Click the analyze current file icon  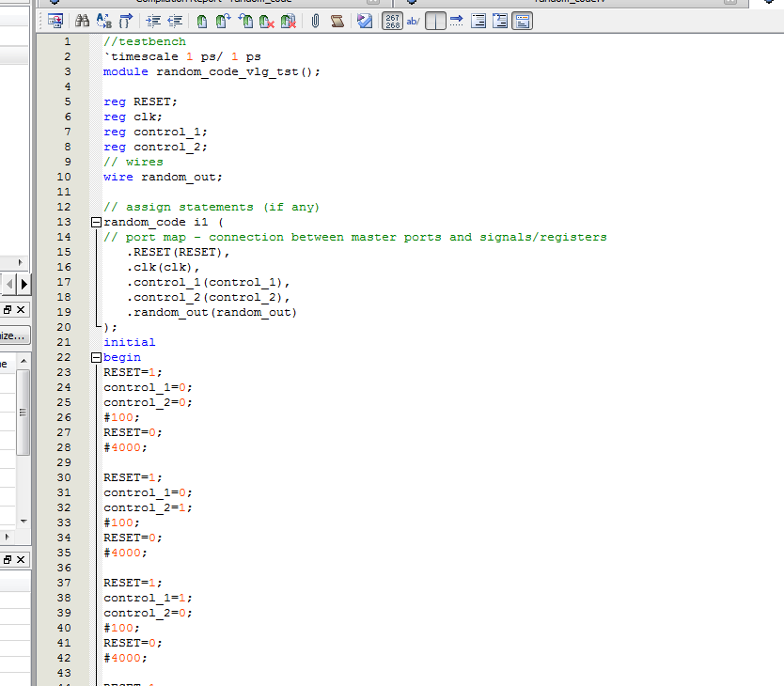(x=365, y=21)
